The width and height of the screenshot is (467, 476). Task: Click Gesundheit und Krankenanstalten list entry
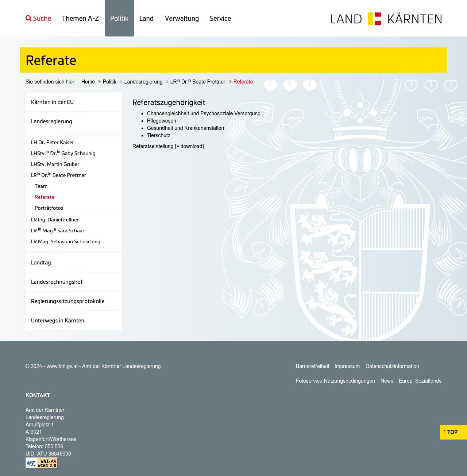click(x=185, y=128)
